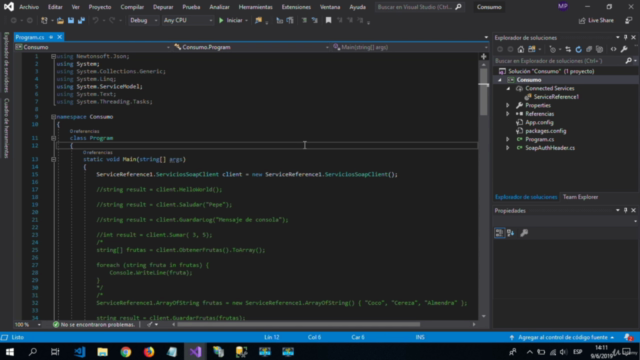Click the Find in Files toolbar icon

click(258, 20)
